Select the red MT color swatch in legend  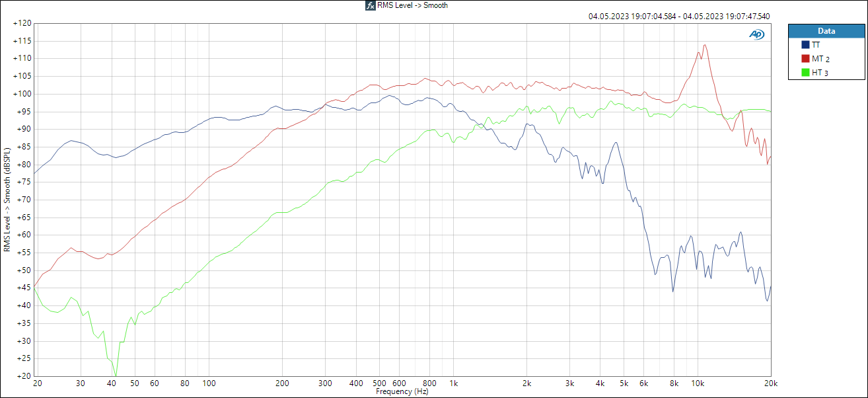(805, 59)
